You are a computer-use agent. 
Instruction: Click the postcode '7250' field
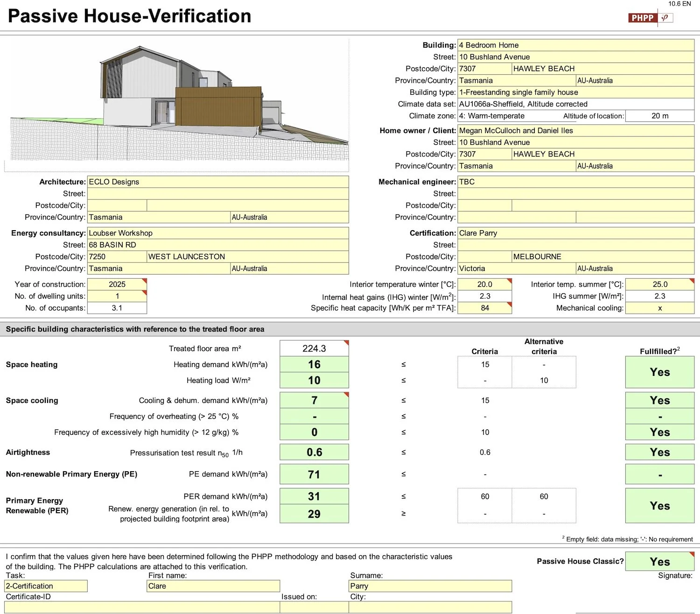pos(117,257)
